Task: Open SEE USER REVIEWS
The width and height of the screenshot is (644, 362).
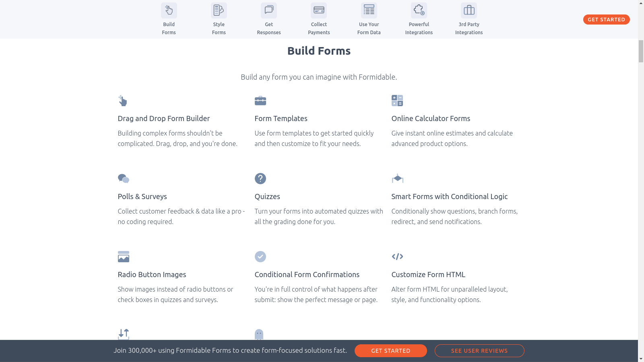Action: pyautogui.click(x=479, y=350)
